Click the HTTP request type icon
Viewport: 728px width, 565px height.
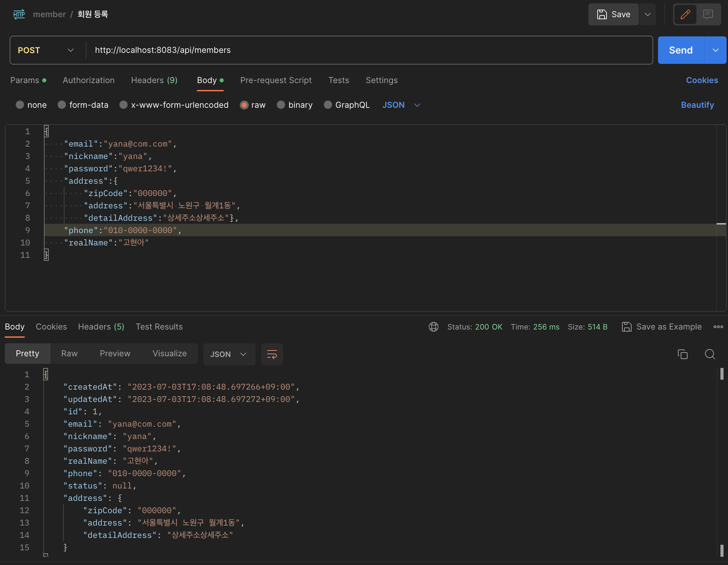pos(19,14)
